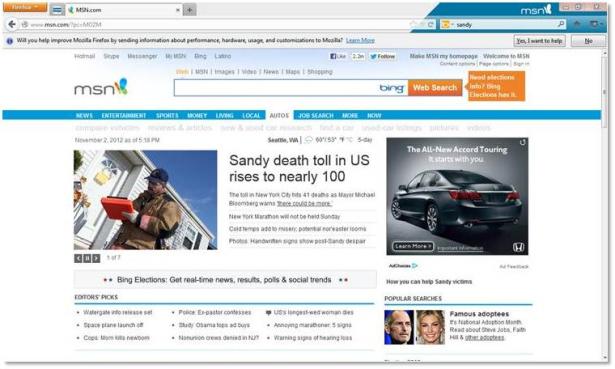Click the firefighter news photo
Viewport: 615px width, 369px height.
click(146, 200)
